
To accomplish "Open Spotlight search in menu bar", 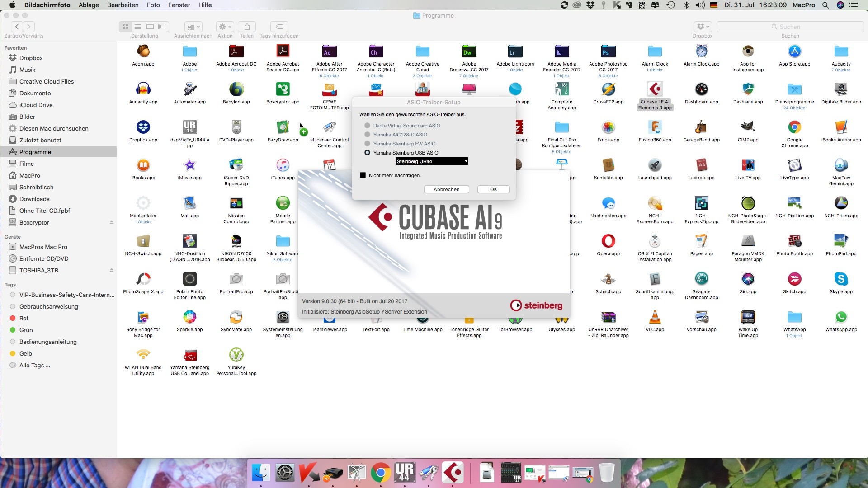I will (x=826, y=5).
